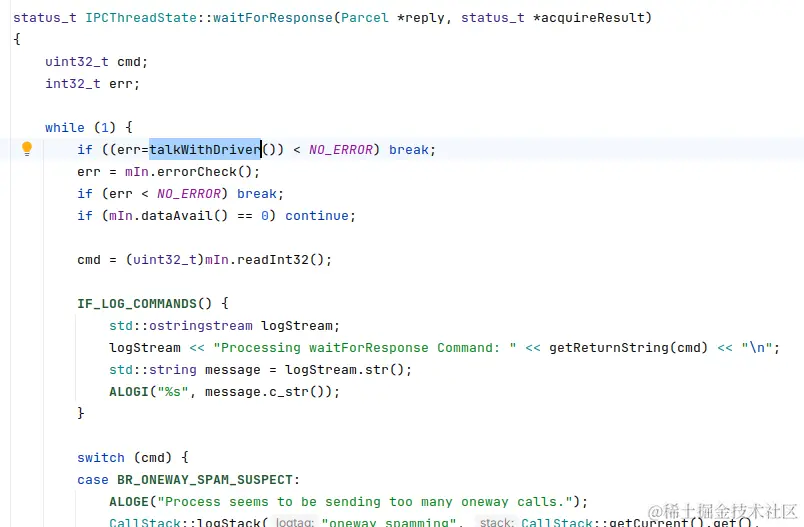Screen dimensions: 804x527
Task: Click the ALOGE macro call
Action: [129, 501]
